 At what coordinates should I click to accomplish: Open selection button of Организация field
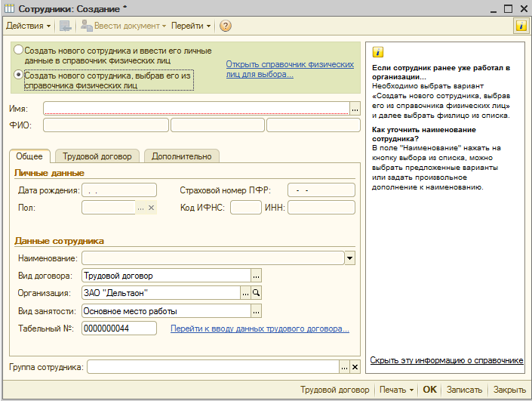pos(246,293)
